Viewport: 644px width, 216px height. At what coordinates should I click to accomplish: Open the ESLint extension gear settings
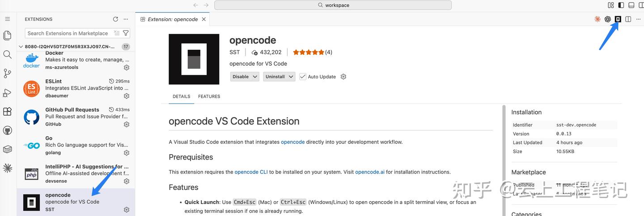coord(127,96)
